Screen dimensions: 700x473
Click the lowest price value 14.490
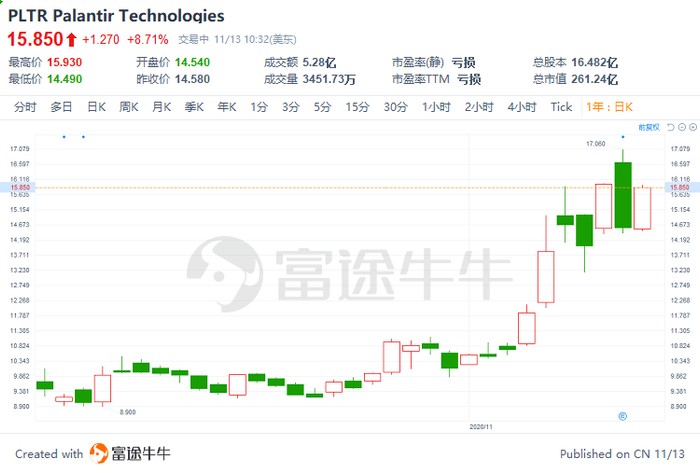pyautogui.click(x=65, y=79)
